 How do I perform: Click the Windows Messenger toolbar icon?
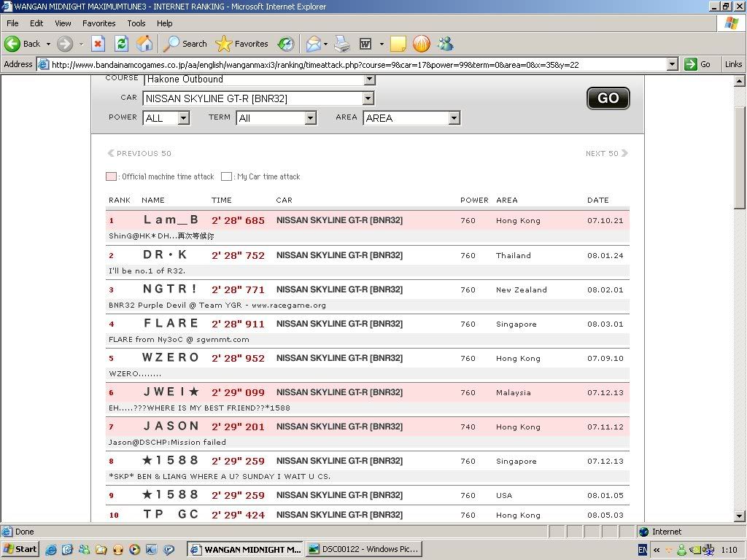point(445,44)
